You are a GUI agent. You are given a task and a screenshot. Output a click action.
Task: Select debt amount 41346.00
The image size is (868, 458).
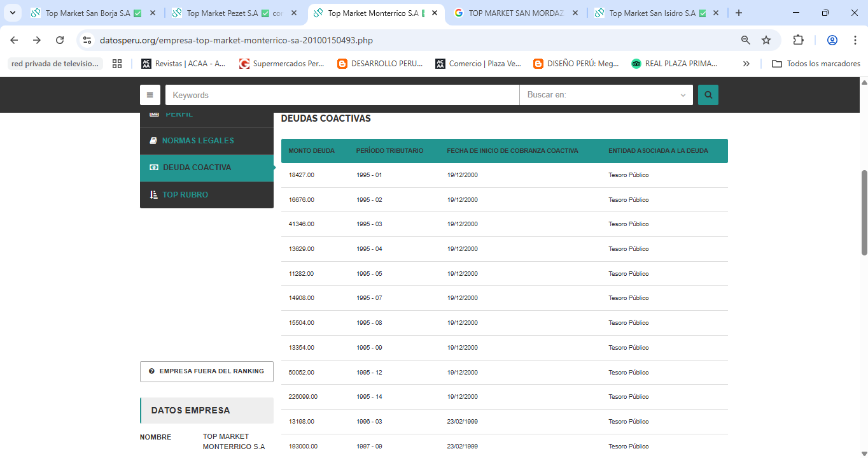(301, 224)
